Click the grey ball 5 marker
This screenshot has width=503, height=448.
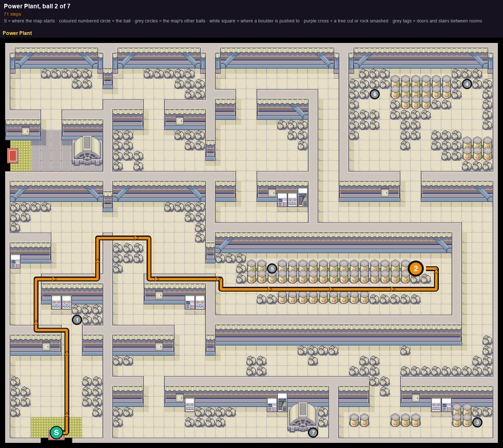(x=272, y=269)
